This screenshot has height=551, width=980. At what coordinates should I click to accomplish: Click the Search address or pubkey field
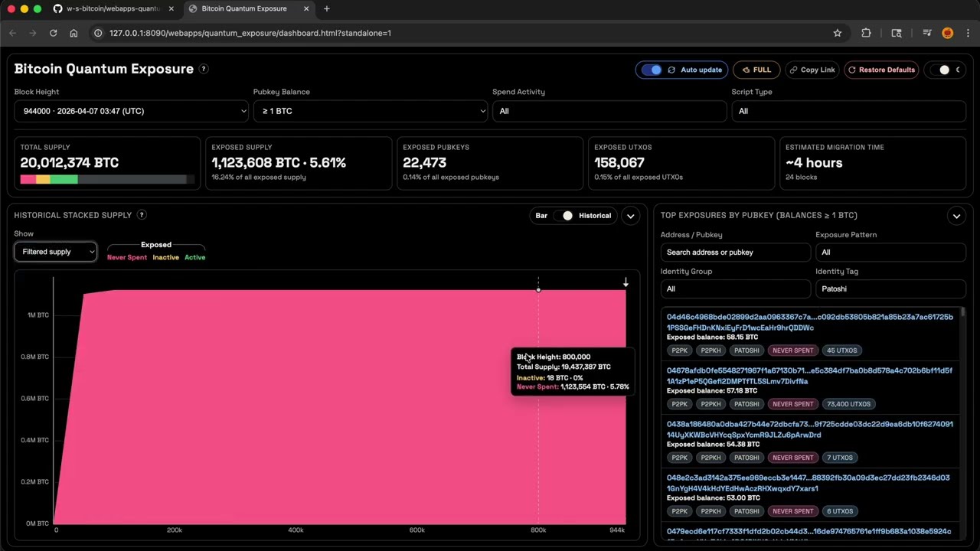pos(735,252)
